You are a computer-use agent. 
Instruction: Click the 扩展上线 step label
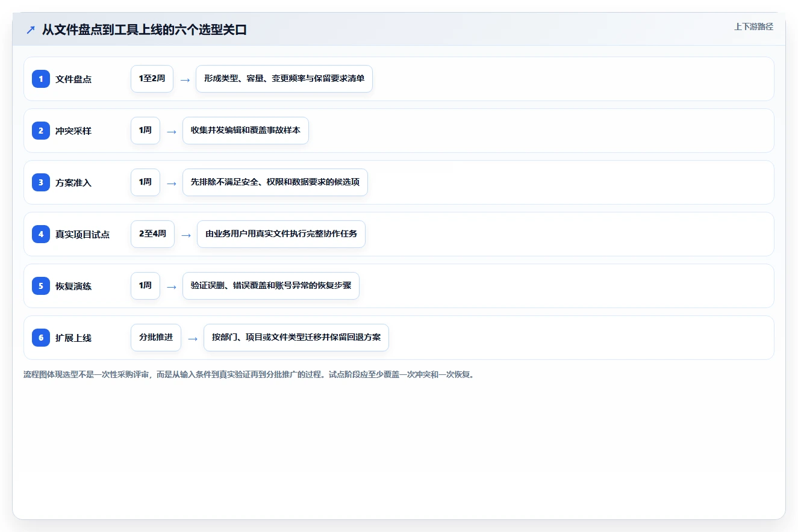click(x=73, y=338)
